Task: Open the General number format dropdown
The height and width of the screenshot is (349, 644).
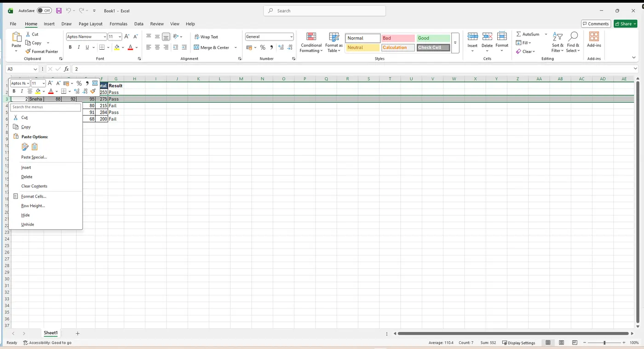Action: tap(291, 36)
